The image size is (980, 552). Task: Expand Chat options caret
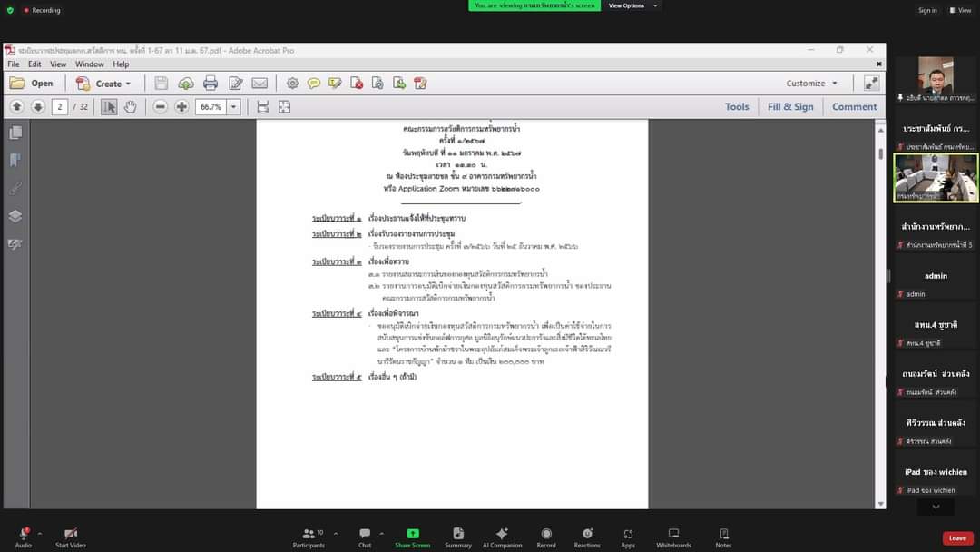(381, 533)
